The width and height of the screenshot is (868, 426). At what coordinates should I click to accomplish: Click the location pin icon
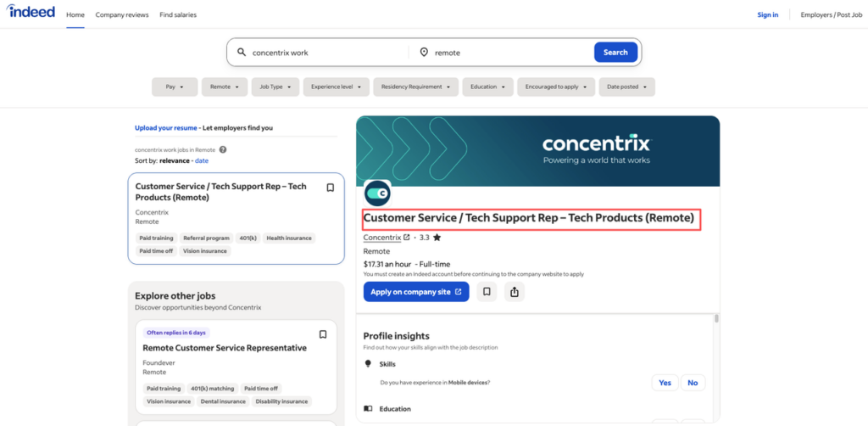[424, 52]
